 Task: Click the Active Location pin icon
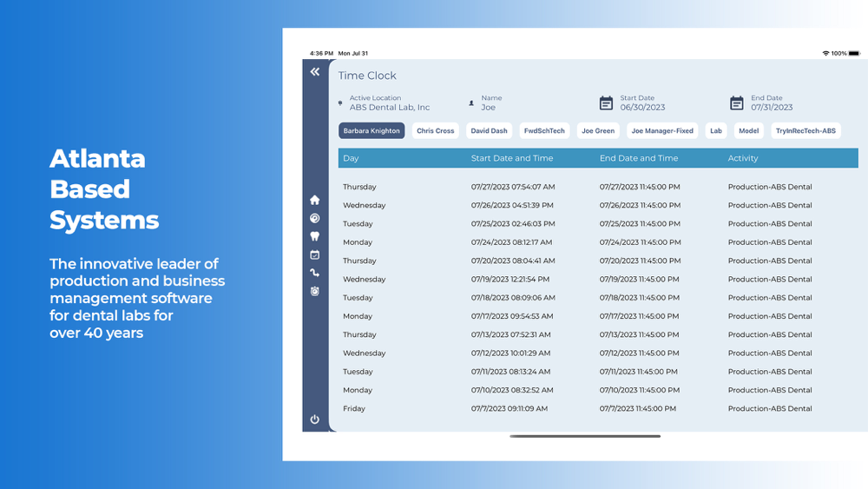click(340, 103)
